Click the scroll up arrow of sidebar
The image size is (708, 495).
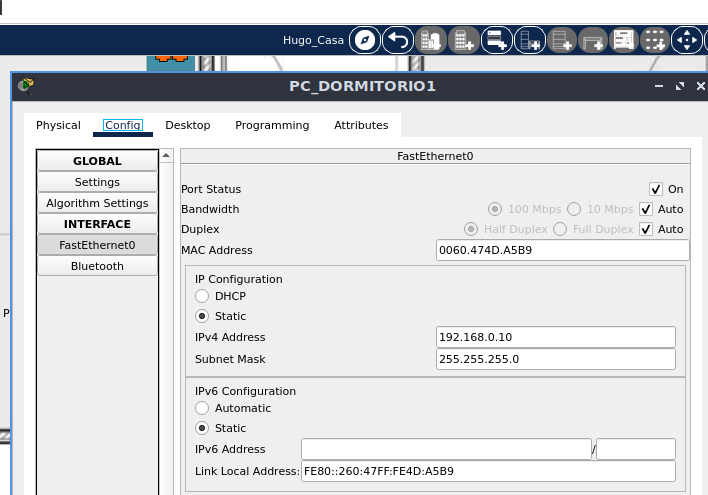pos(167,157)
